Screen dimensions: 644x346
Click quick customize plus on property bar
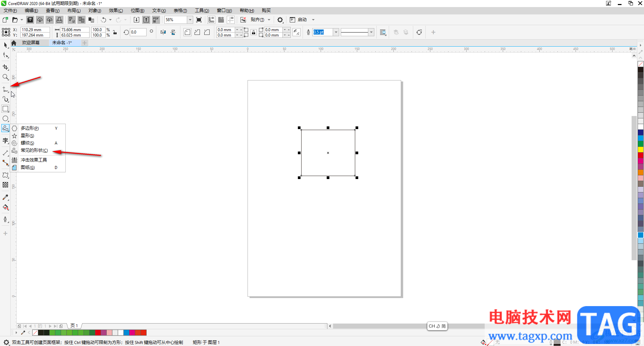[433, 32]
